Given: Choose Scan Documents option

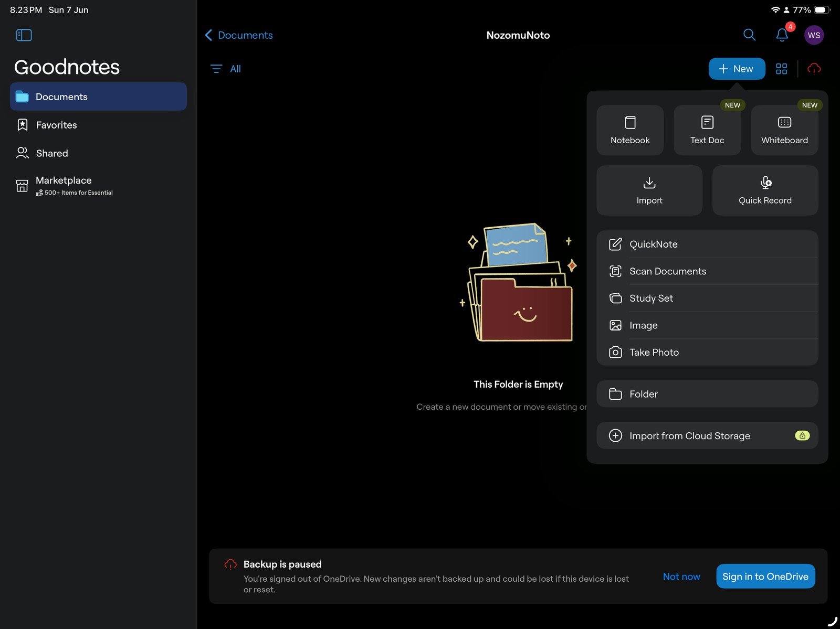Looking at the screenshot, I should 707,271.
